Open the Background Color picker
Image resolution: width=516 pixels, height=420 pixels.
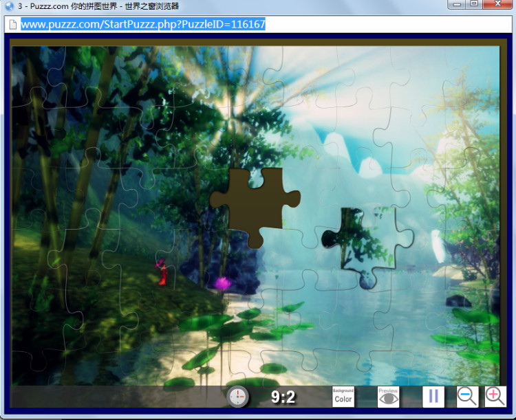pos(343,397)
